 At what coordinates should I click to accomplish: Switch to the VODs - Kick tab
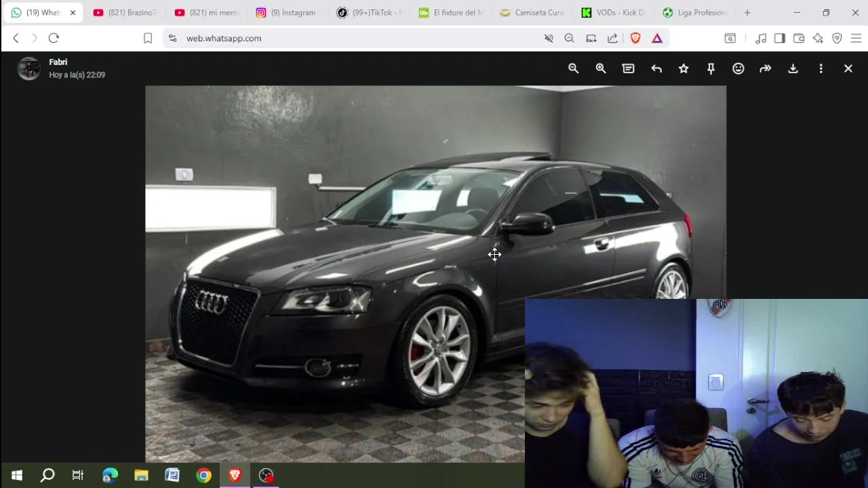[x=613, y=12]
